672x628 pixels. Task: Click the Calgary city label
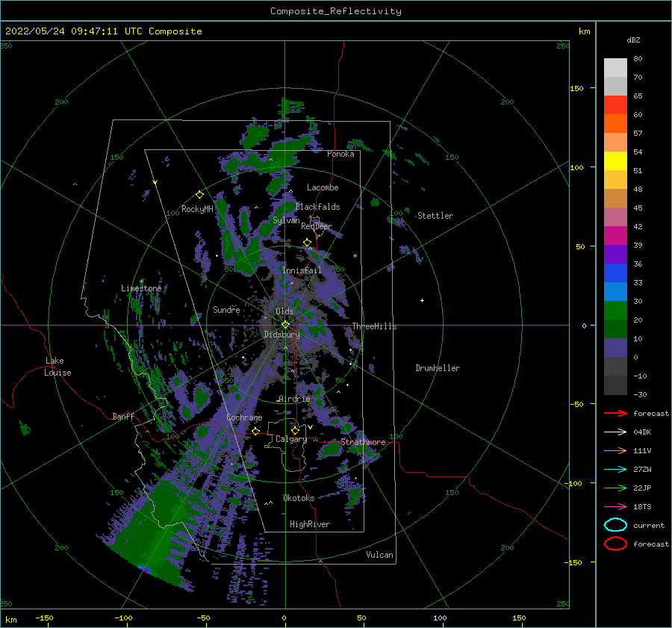pyautogui.click(x=291, y=439)
